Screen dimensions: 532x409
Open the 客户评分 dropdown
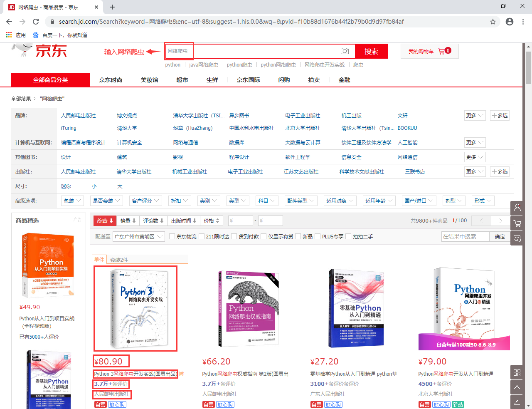(x=146, y=201)
